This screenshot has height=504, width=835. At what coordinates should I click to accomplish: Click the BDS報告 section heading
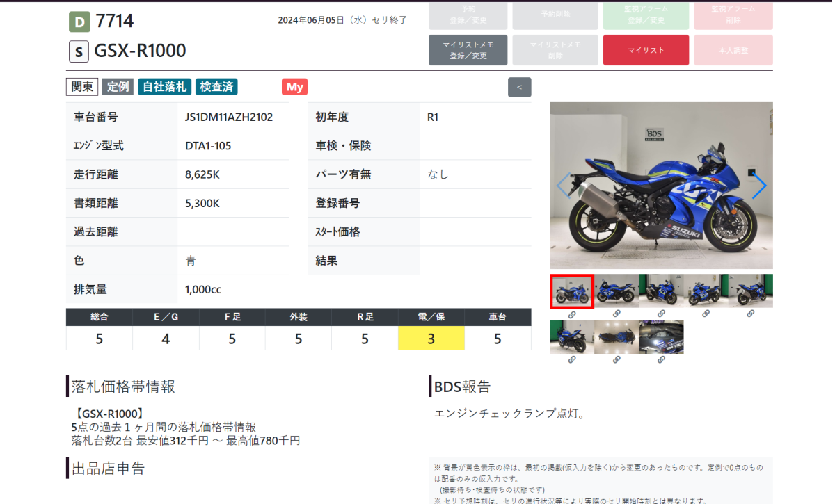462,386
